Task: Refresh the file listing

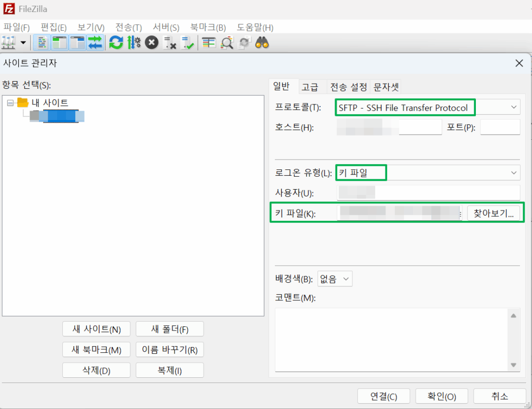Action: pos(115,43)
